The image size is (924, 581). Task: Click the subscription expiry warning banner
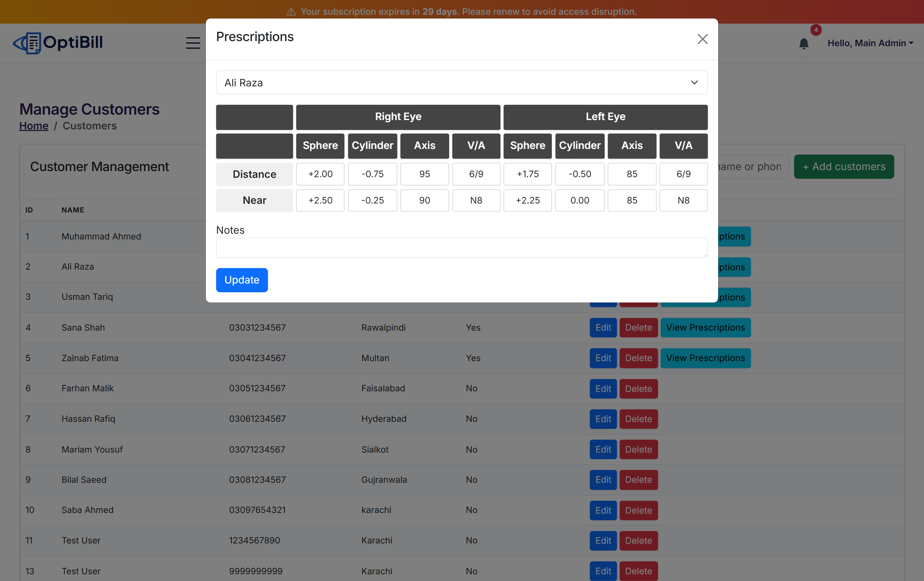point(462,12)
